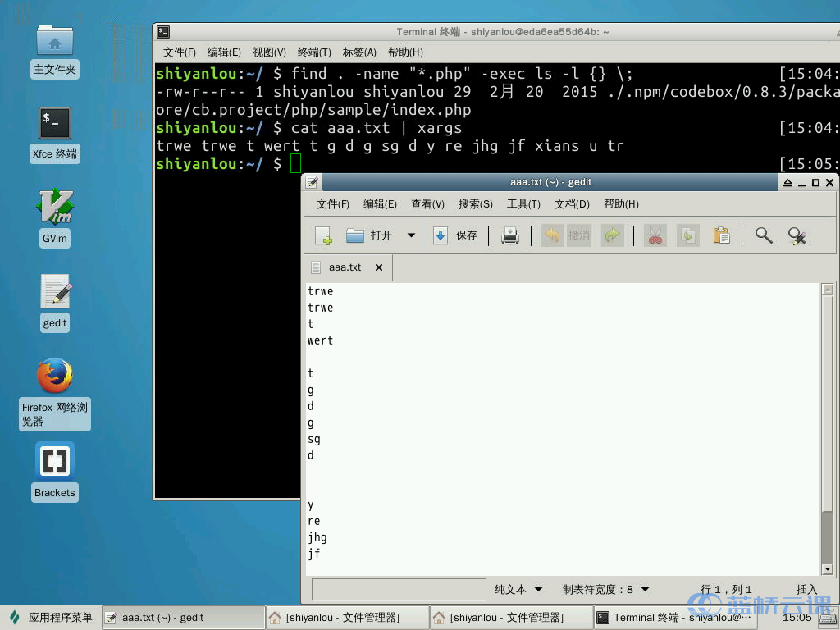The height and width of the screenshot is (630, 840).
Task: Open gedit 工具(T) menu
Action: (523, 204)
